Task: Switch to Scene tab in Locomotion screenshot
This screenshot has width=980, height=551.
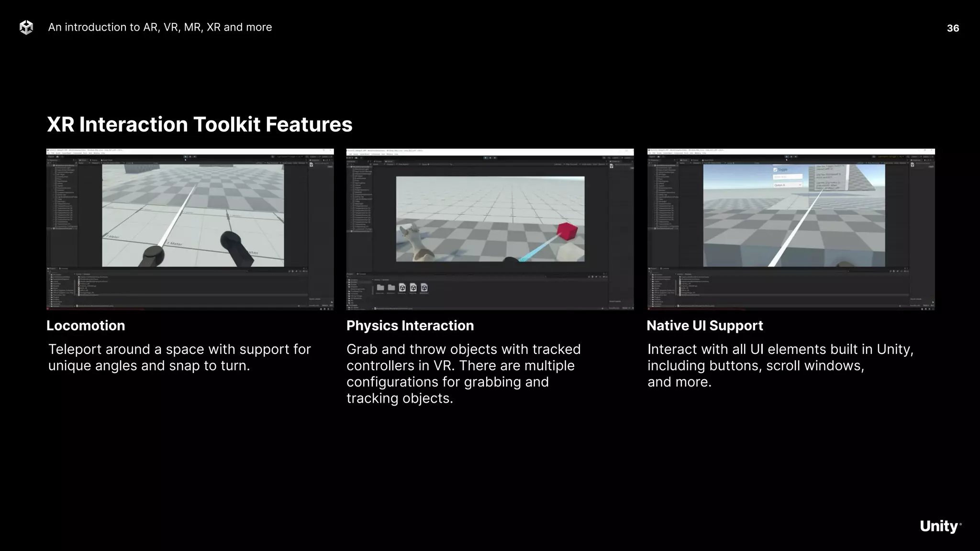Action: [x=94, y=160]
